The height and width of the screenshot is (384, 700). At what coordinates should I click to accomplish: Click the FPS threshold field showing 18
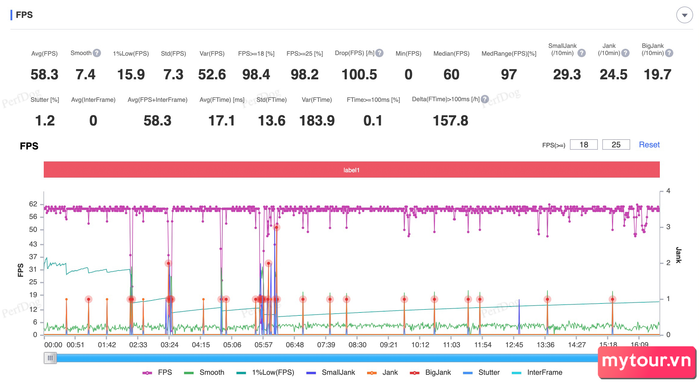click(583, 145)
